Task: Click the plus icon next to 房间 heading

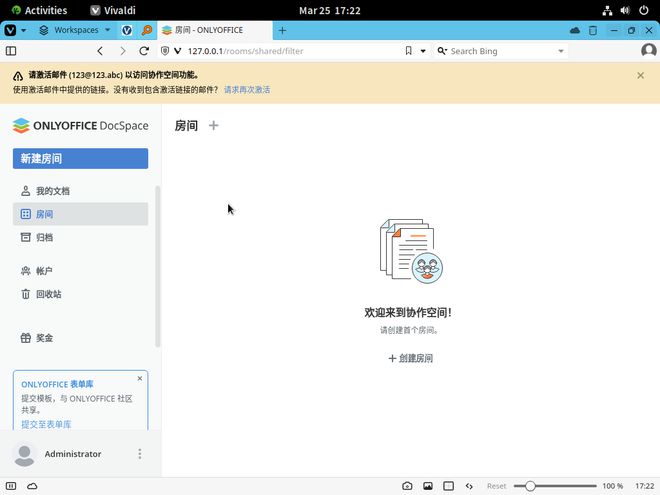Action: pyautogui.click(x=213, y=126)
